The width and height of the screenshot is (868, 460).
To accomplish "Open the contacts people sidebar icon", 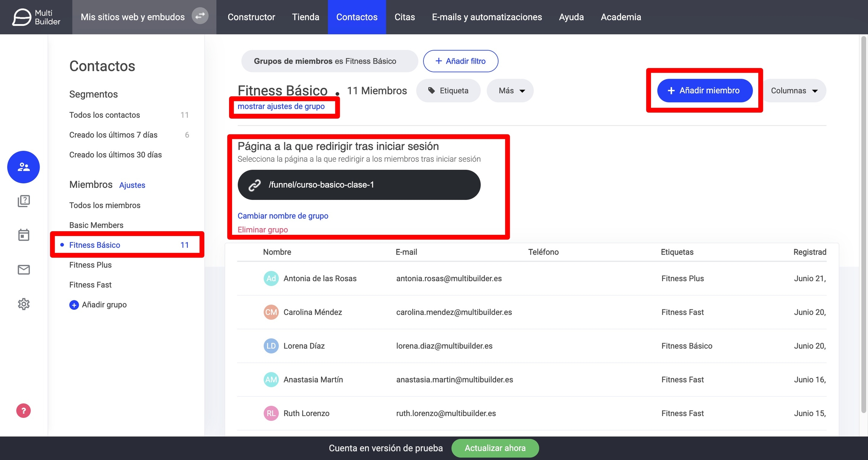I will pyautogui.click(x=23, y=167).
